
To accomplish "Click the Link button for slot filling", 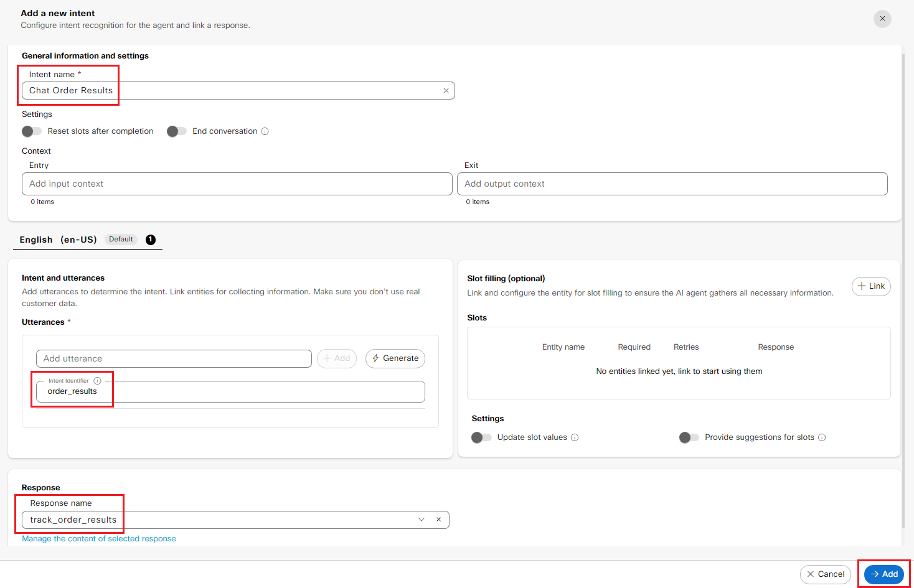I will coord(870,286).
